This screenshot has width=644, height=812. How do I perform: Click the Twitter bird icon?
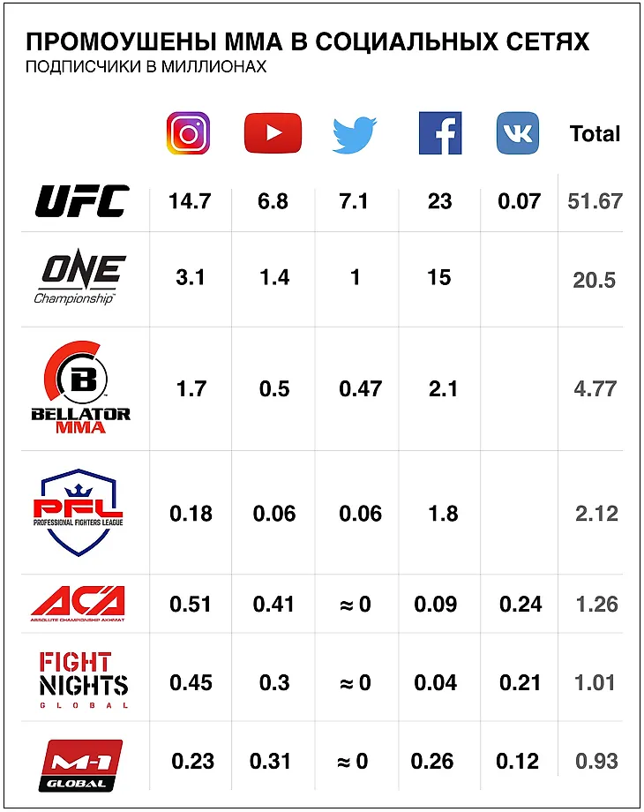point(355,135)
